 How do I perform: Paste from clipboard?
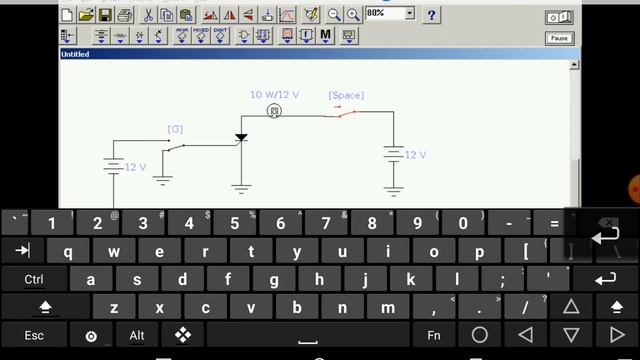pyautogui.click(x=186, y=15)
